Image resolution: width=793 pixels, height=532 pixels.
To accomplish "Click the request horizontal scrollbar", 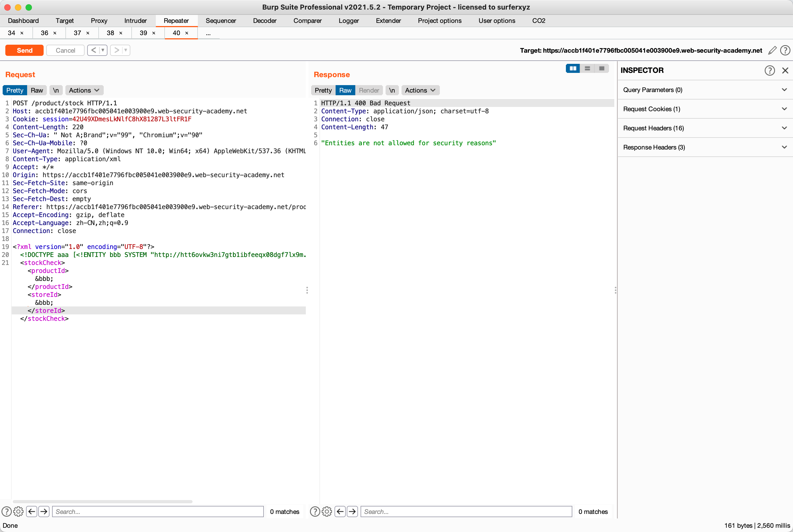I will click(102, 501).
